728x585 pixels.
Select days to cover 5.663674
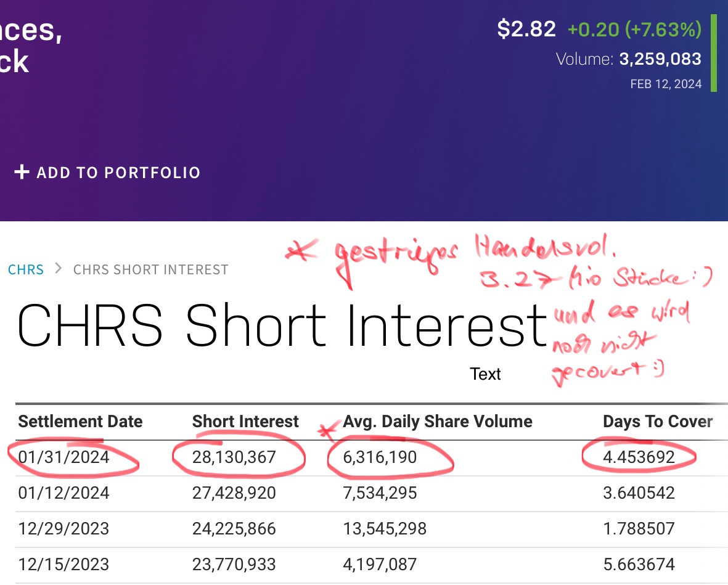639,564
